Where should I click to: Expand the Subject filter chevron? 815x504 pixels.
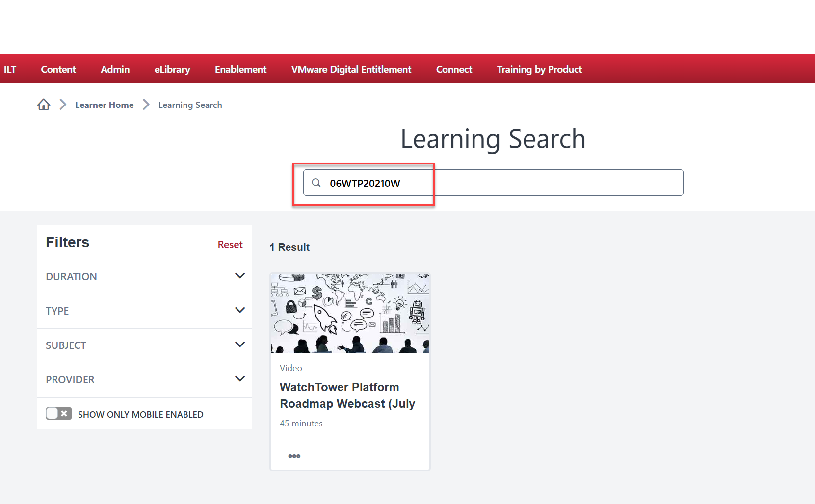[240, 345]
